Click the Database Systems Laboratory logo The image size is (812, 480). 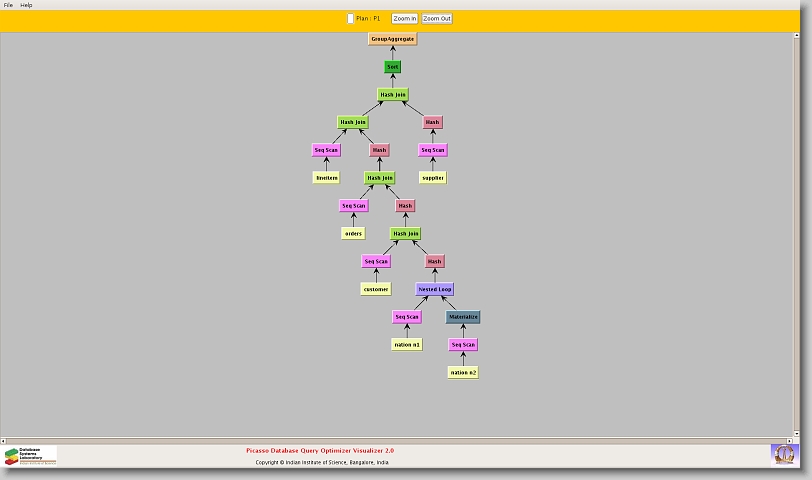click(30, 456)
